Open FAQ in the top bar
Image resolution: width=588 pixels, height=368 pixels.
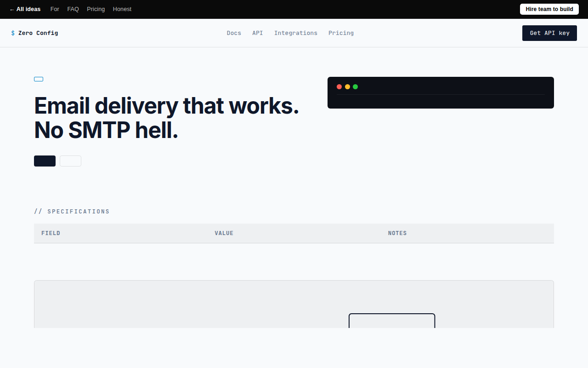pyautogui.click(x=73, y=9)
